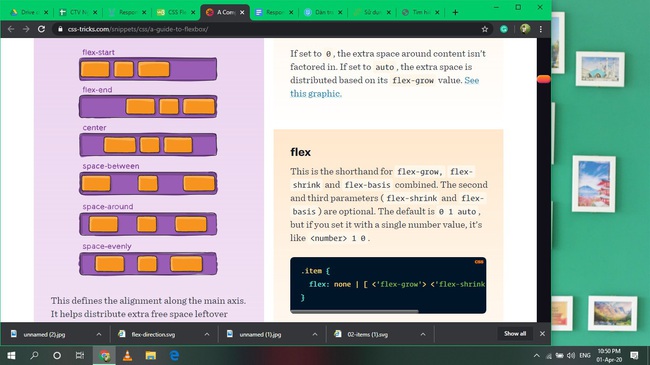Click the browser forward arrow
This screenshot has width=650, height=365.
(x=26, y=29)
